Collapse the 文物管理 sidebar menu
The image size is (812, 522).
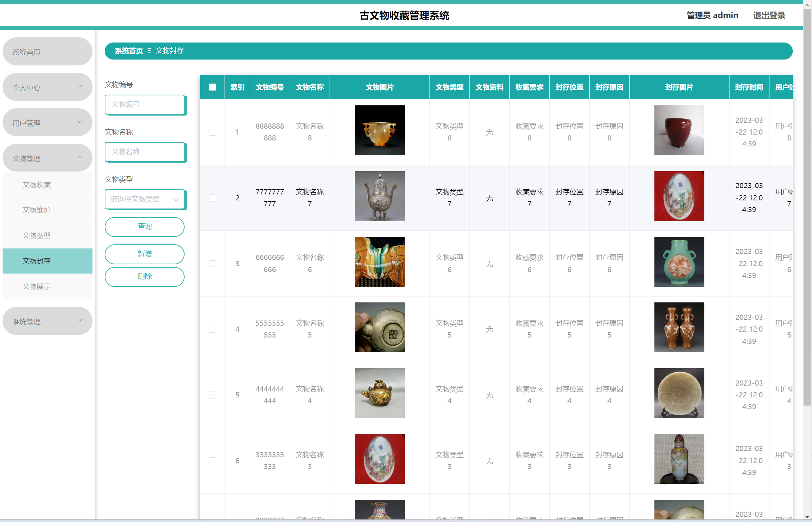tap(47, 158)
